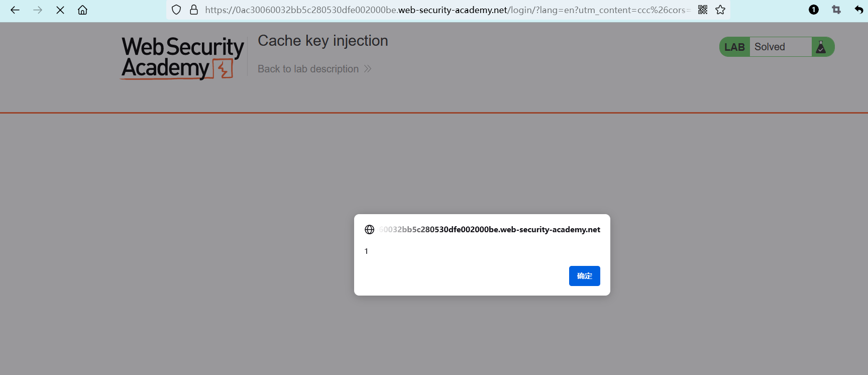Click the Web Security Academy logo
The width and height of the screenshot is (868, 375).
pos(183,58)
